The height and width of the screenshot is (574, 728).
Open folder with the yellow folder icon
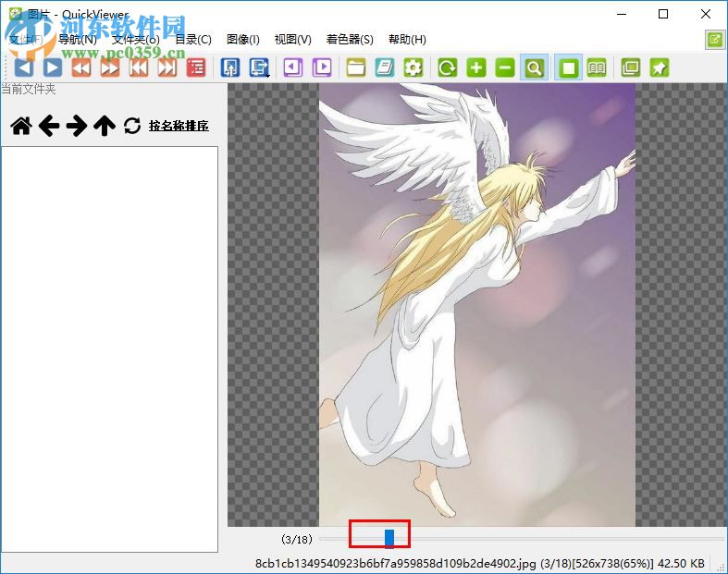point(356,67)
